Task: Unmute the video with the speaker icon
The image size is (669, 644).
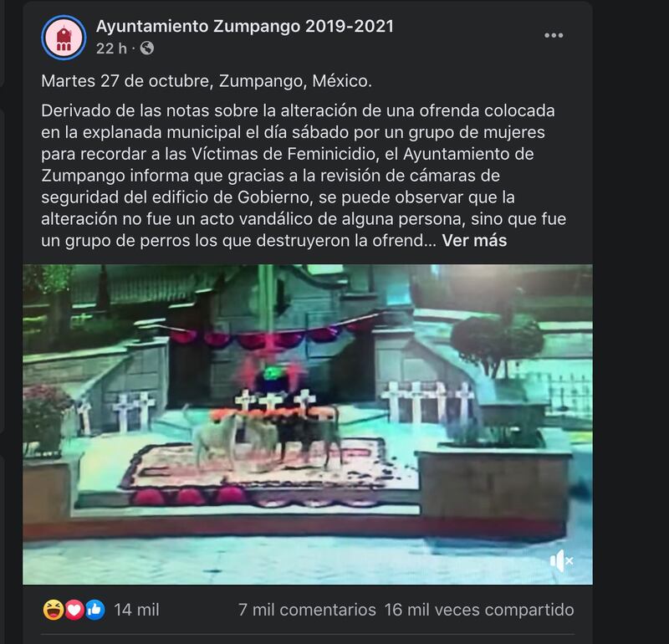Action: (x=561, y=560)
